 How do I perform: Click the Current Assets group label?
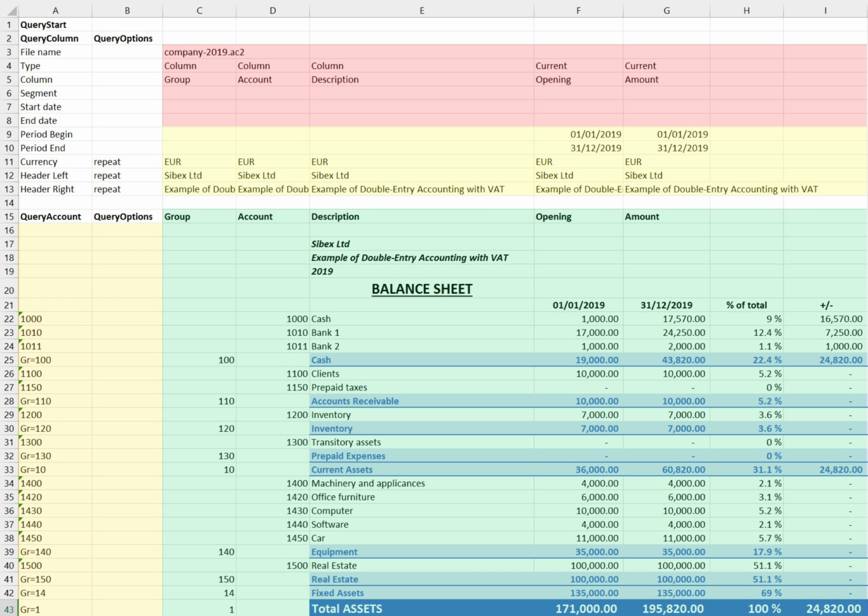pyautogui.click(x=341, y=469)
